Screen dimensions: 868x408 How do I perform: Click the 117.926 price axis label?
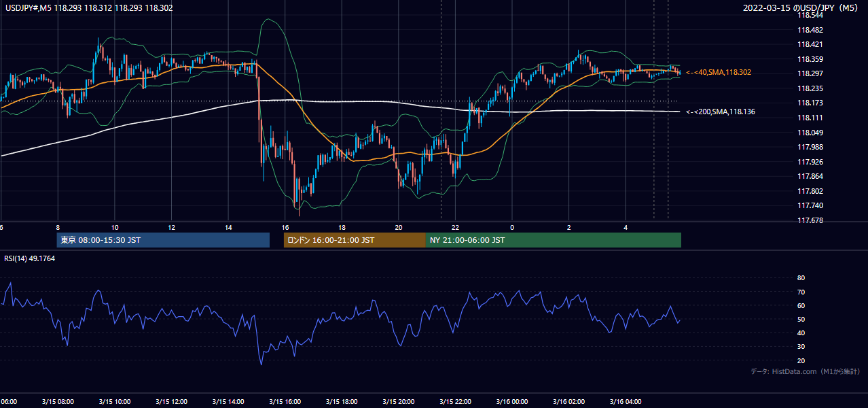coord(810,162)
